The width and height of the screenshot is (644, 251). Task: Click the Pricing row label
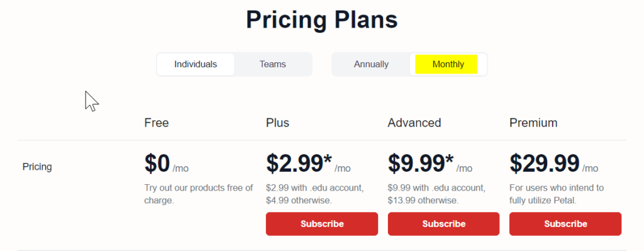(x=37, y=167)
